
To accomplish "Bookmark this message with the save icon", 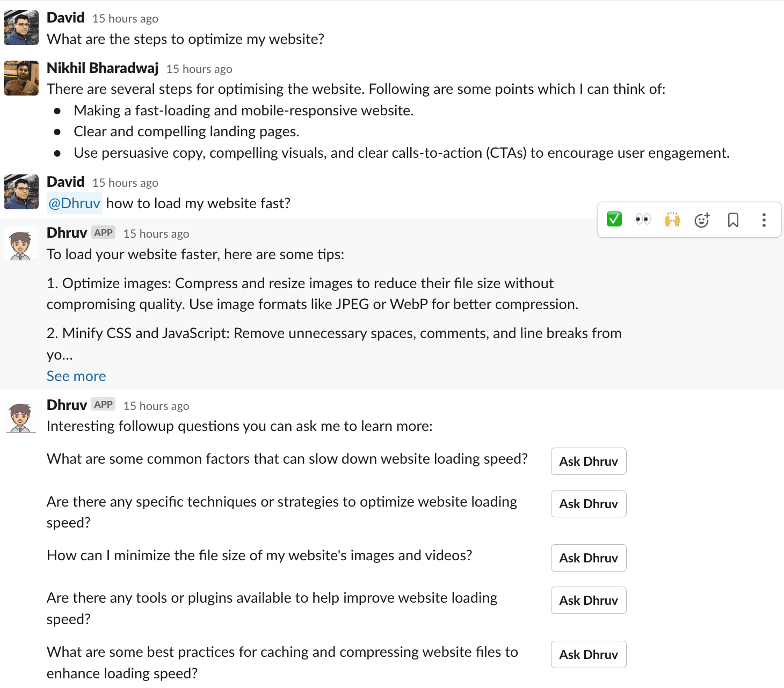I will pos(733,220).
